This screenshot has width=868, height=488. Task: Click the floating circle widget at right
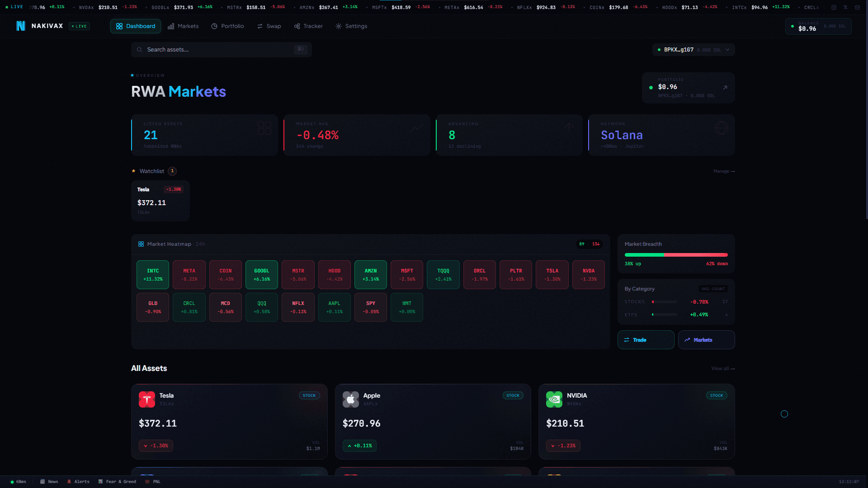pyautogui.click(x=784, y=414)
